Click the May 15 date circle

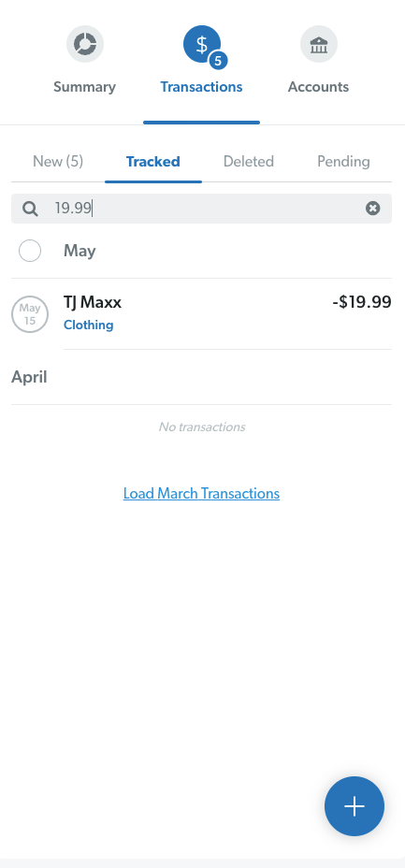pos(30,314)
